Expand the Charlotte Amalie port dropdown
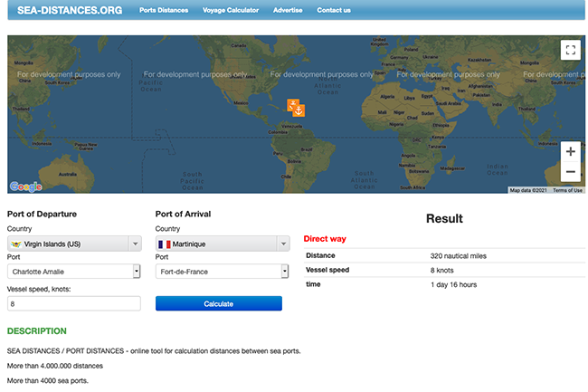The image size is (588, 392). (x=136, y=271)
